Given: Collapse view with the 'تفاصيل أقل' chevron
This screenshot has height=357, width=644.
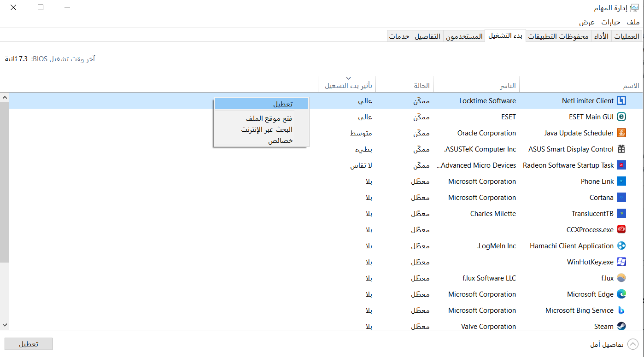Looking at the screenshot, I should coord(633,344).
